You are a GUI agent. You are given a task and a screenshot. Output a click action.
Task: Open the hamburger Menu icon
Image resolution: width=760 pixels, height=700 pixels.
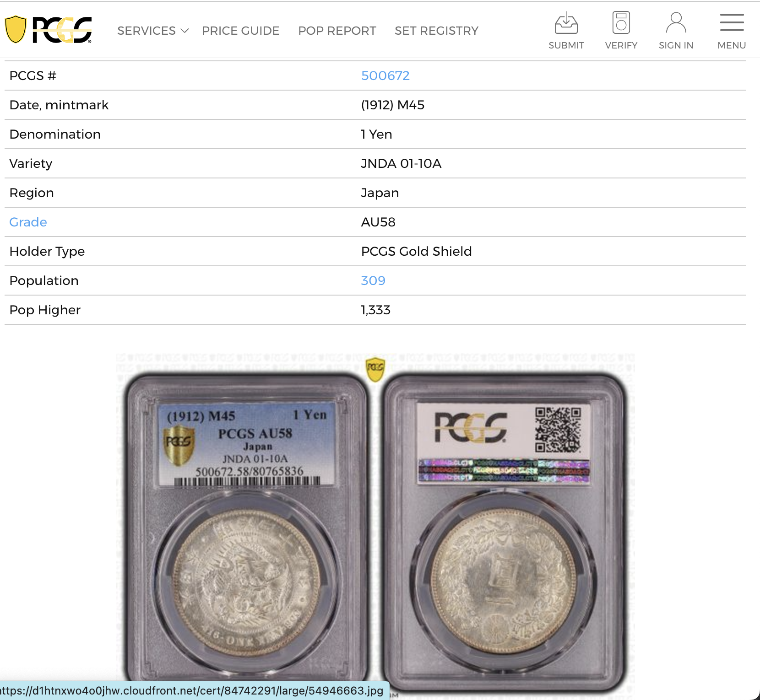point(731,23)
